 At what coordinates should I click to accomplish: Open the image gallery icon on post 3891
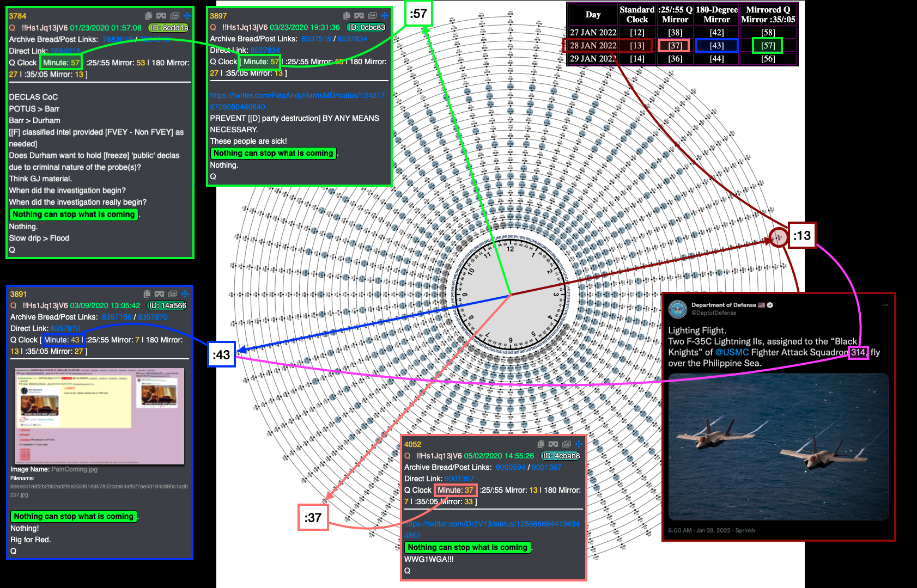[x=173, y=294]
